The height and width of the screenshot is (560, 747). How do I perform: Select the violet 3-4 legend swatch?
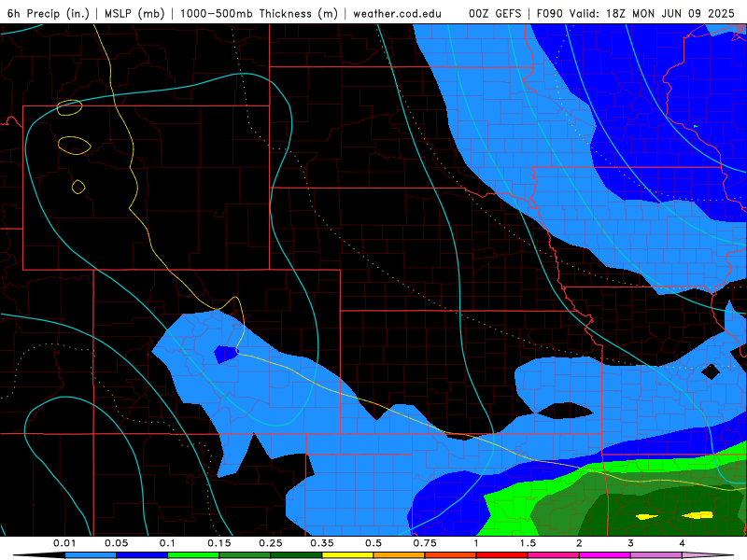click(x=656, y=555)
